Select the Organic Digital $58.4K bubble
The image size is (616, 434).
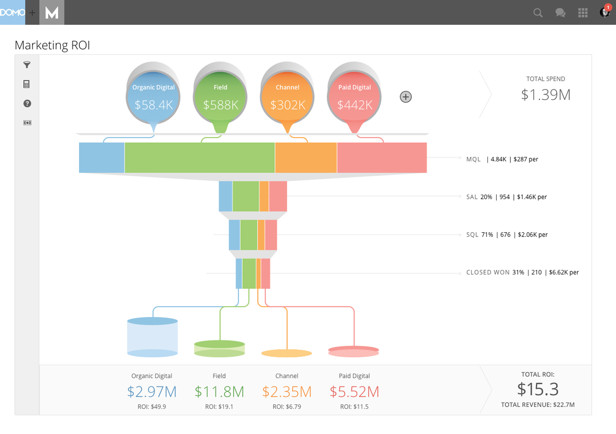pos(153,97)
